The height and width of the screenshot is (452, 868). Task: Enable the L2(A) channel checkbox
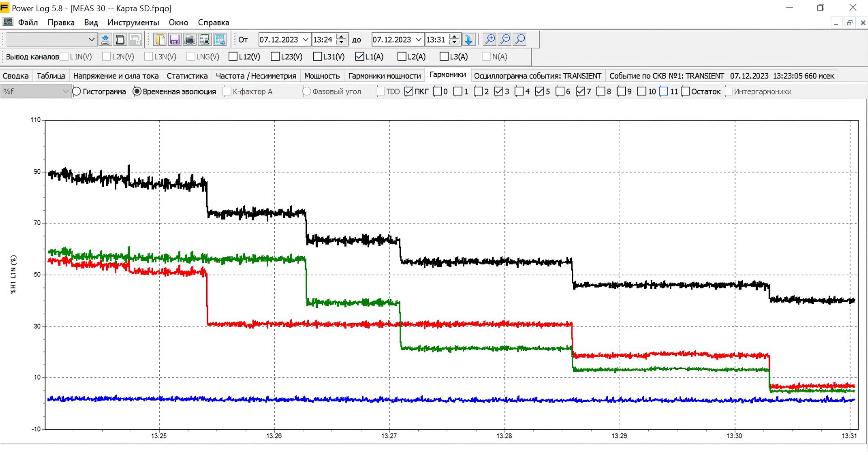point(401,56)
